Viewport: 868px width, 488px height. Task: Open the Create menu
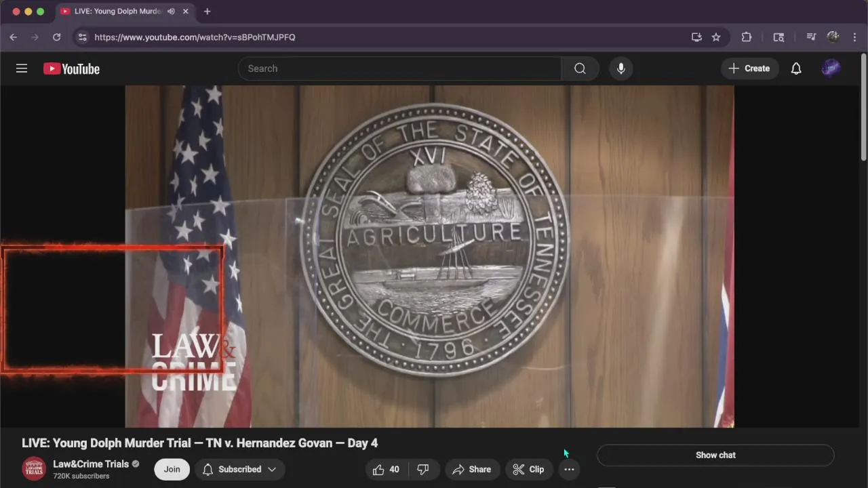749,68
